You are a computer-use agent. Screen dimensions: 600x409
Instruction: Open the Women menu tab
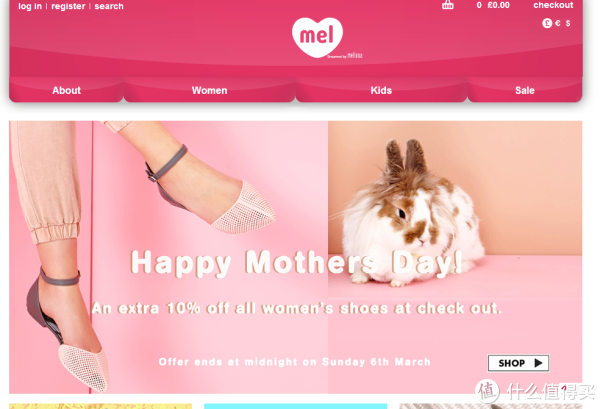[x=209, y=90]
